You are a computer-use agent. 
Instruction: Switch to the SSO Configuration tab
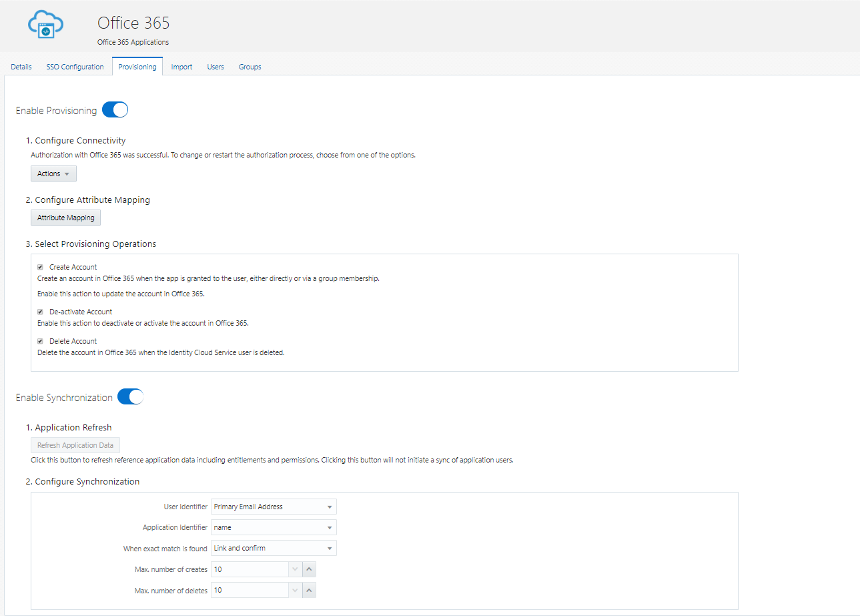pyautogui.click(x=75, y=67)
